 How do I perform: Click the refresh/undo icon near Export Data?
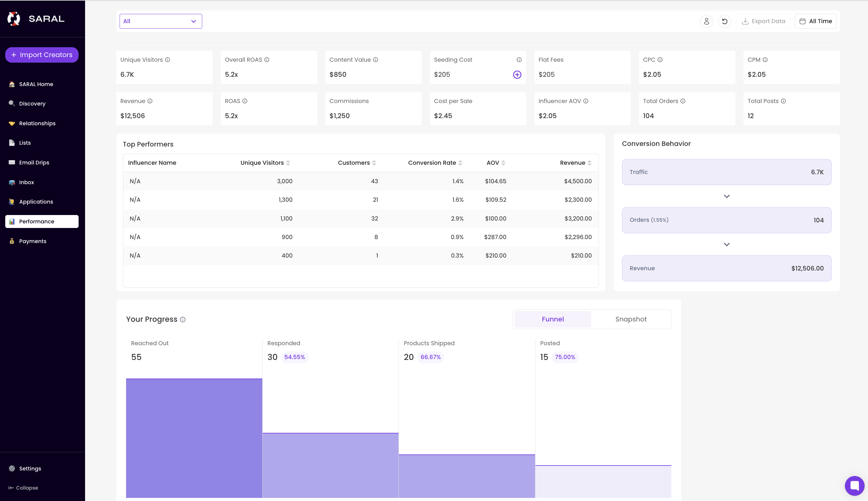(725, 21)
